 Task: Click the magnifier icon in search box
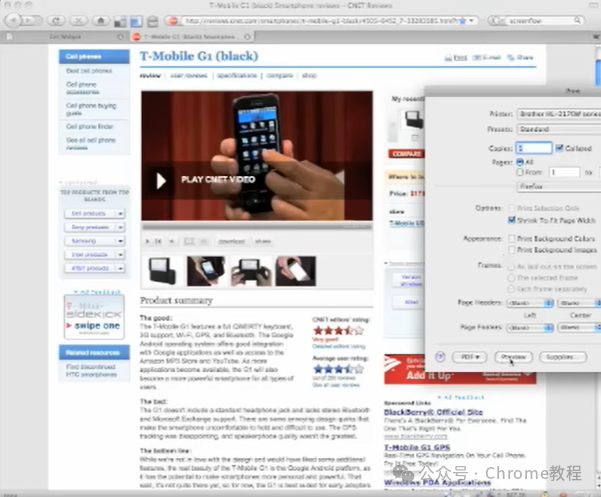click(577, 20)
